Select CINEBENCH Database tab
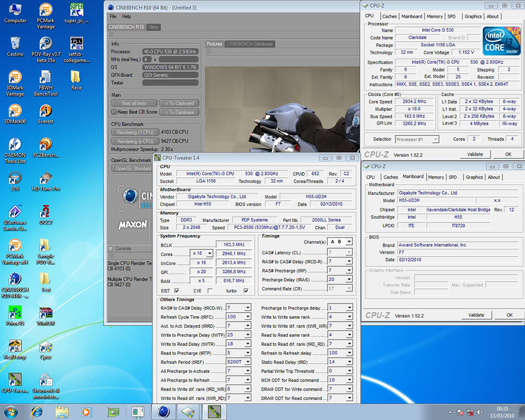Viewport: 525px width, 420px height. coord(249,44)
